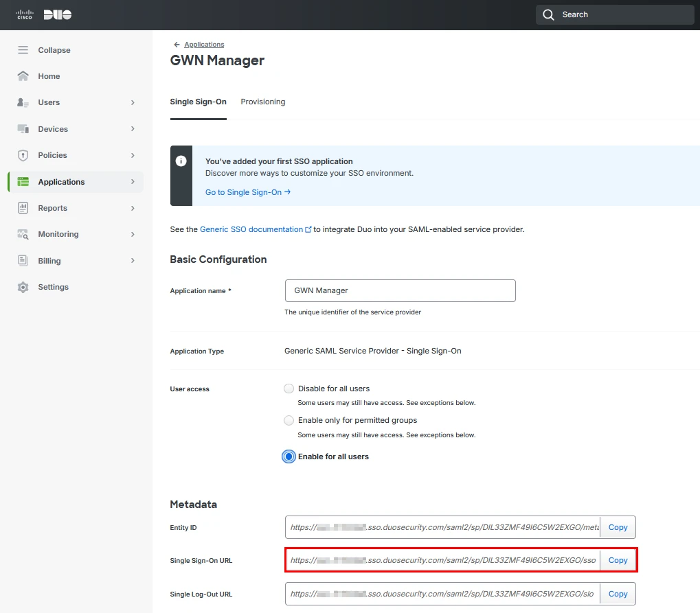Expand the Devices submenu chevron
The image size is (700, 613).
133,129
